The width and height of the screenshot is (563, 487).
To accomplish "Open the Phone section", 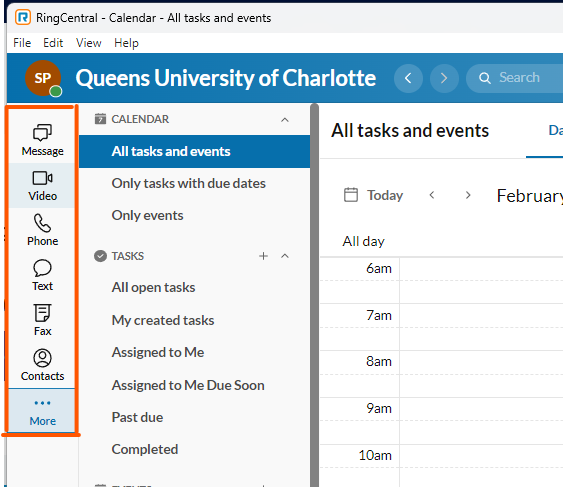I will pos(42,231).
